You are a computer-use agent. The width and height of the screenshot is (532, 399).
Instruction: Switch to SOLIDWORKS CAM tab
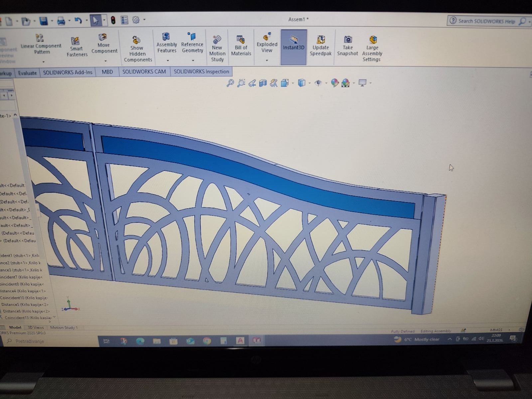point(144,71)
